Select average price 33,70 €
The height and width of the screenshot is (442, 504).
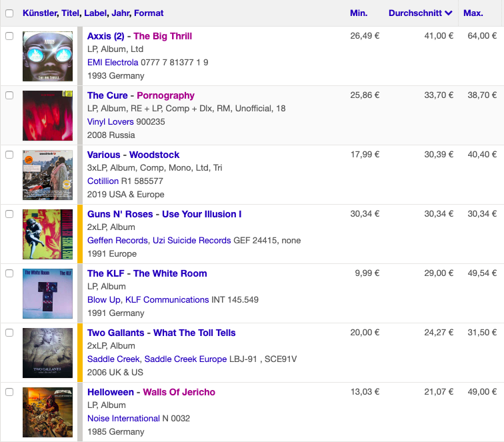pos(439,95)
